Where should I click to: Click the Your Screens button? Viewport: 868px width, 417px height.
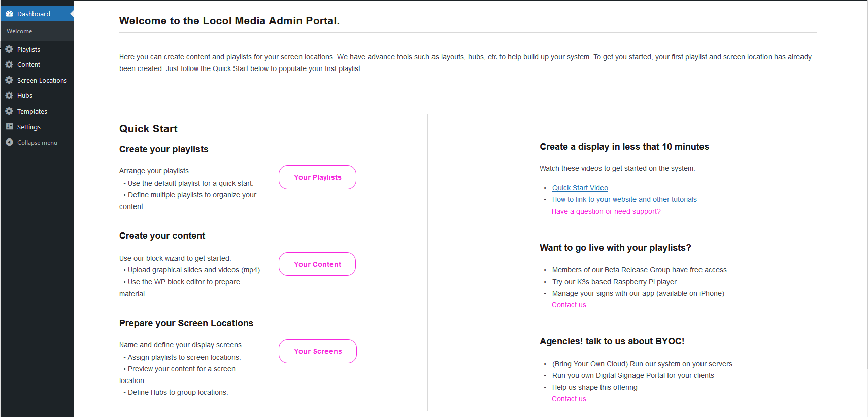(x=317, y=351)
